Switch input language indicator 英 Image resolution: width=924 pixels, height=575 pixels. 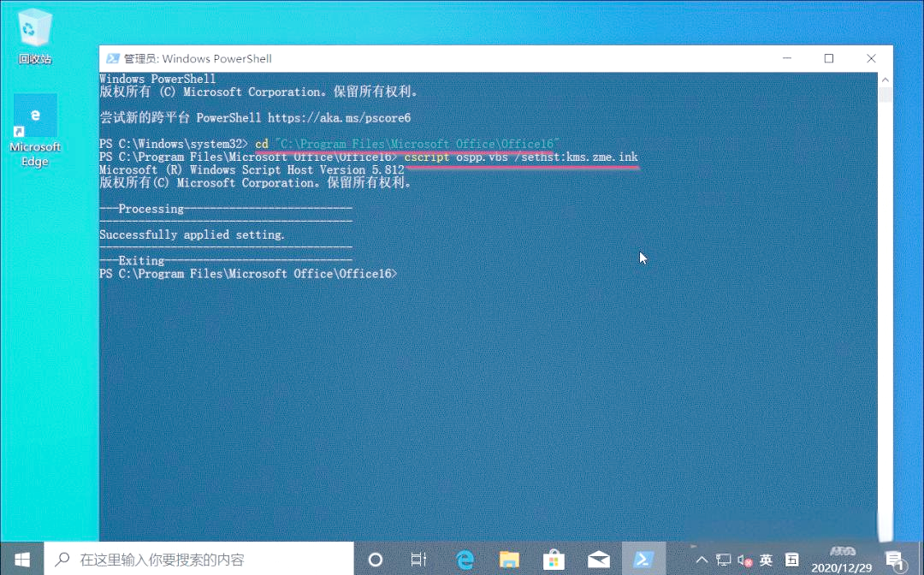tap(766, 560)
